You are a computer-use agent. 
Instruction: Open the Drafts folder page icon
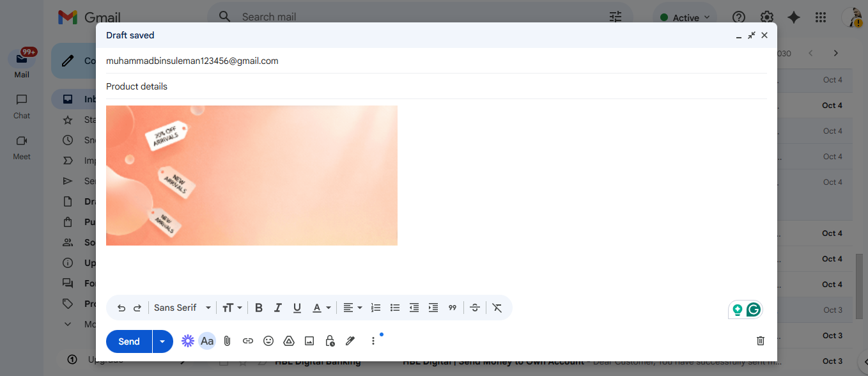click(x=68, y=201)
